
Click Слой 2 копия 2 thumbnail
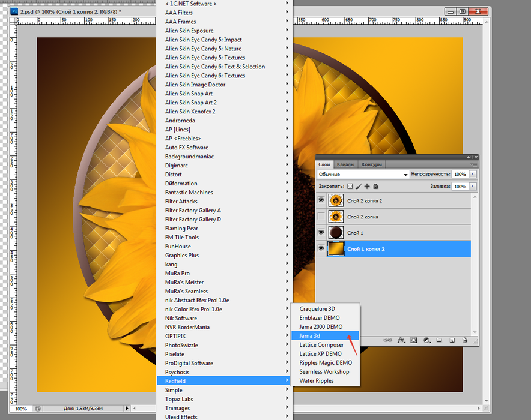336,200
